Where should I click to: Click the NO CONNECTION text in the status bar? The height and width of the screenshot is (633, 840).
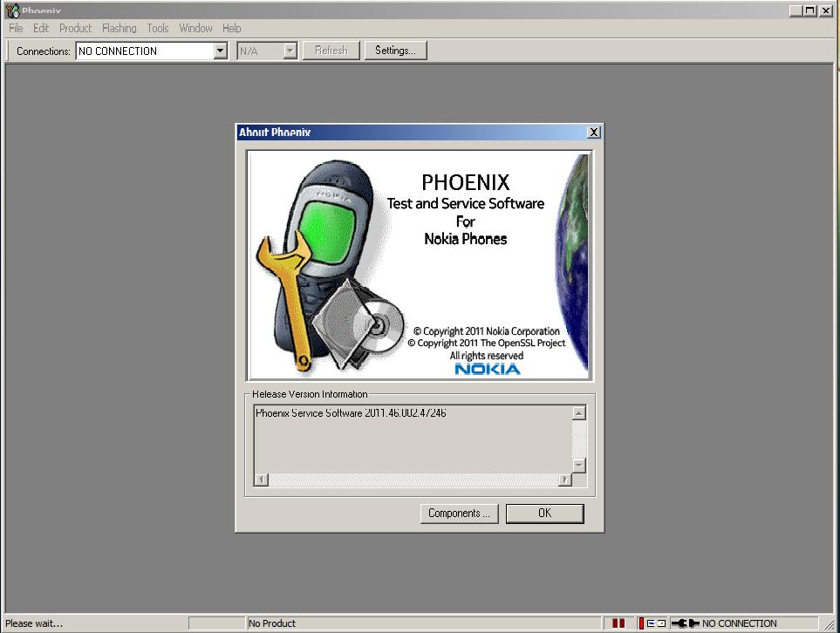(x=740, y=623)
